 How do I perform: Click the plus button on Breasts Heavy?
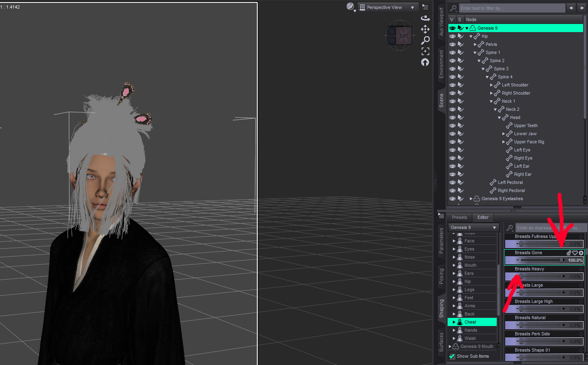pyautogui.click(x=564, y=276)
